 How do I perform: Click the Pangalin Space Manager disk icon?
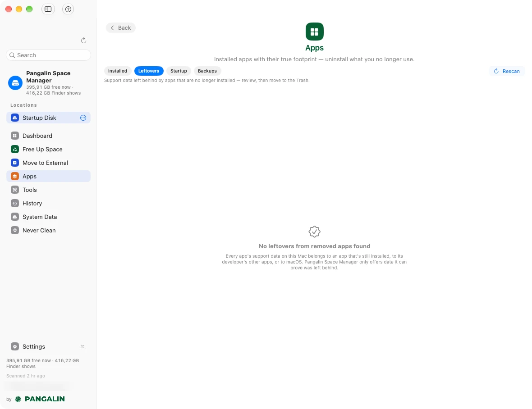15,83
